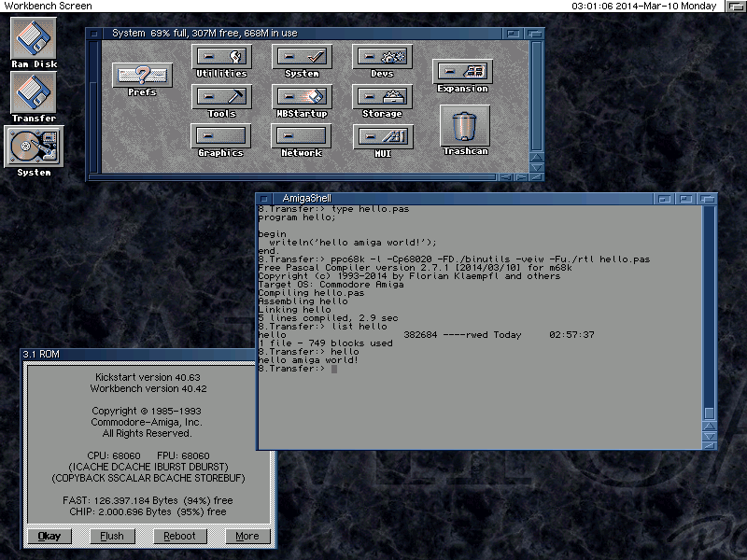The width and height of the screenshot is (747, 560).
Task: Open the Expansion drawer
Action: pos(462,77)
